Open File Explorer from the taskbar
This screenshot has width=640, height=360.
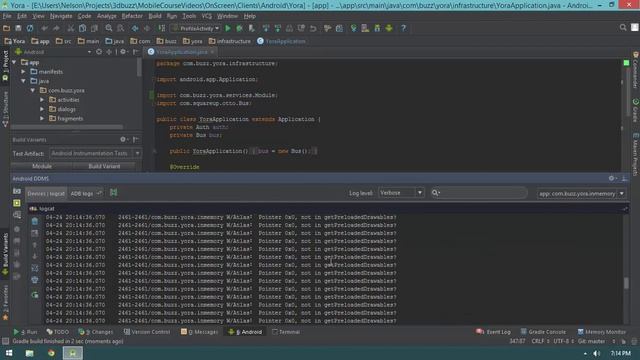(29, 353)
